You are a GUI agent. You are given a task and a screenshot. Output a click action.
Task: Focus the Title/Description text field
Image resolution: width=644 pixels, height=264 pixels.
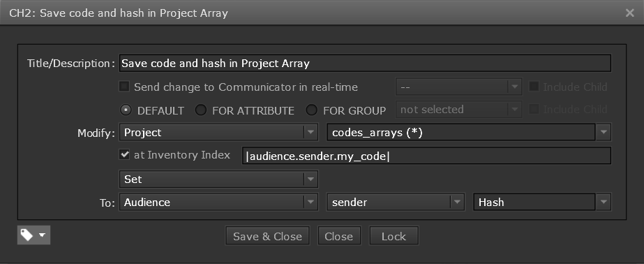coord(365,64)
